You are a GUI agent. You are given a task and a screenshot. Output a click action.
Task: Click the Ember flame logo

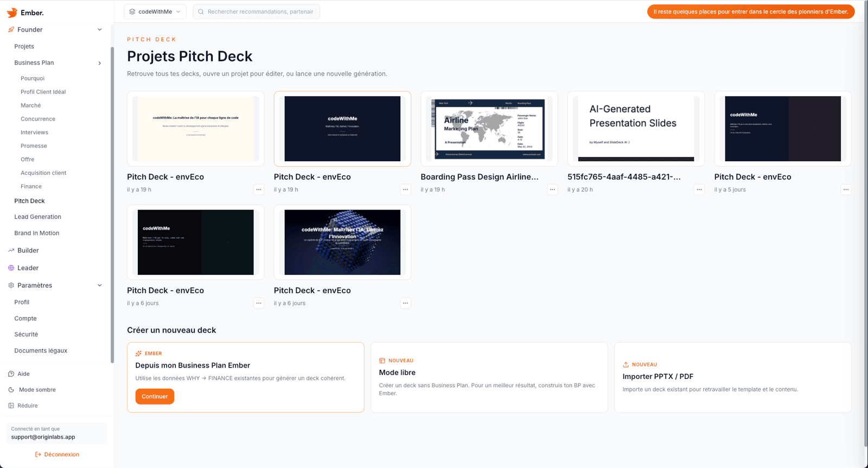(12, 12)
